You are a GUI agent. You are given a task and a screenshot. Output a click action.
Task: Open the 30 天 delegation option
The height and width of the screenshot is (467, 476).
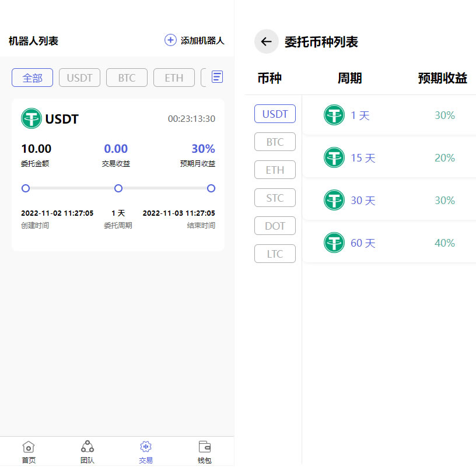coord(389,200)
